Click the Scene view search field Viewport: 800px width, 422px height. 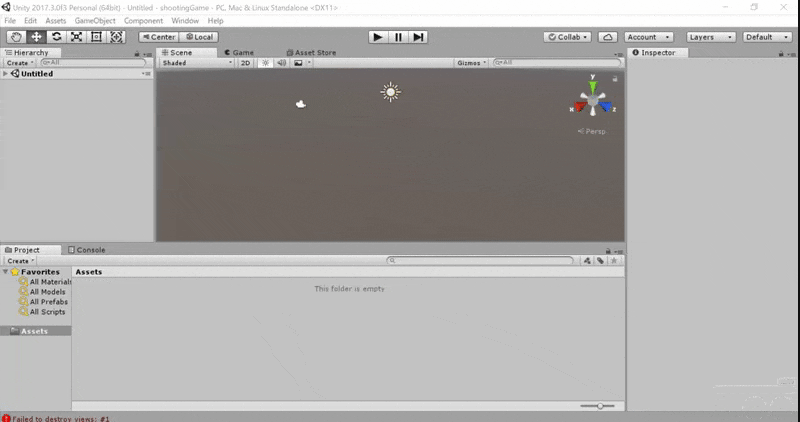click(x=558, y=63)
